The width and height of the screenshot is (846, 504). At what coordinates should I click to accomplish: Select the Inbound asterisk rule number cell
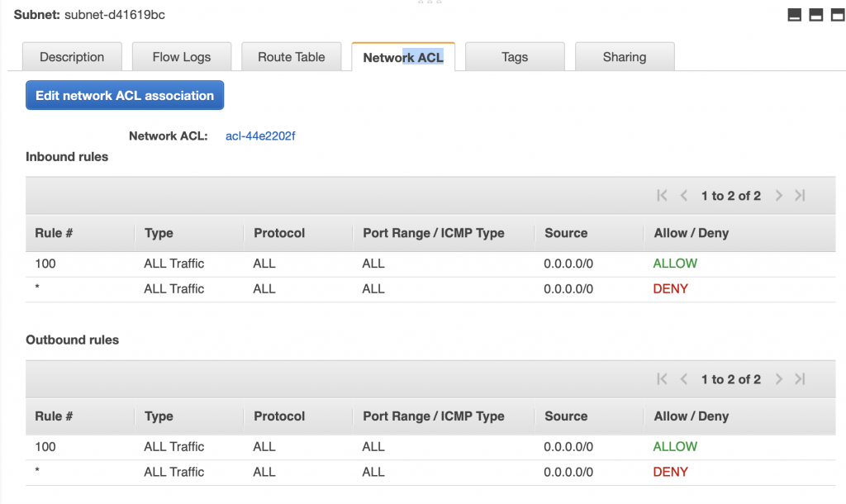point(37,287)
